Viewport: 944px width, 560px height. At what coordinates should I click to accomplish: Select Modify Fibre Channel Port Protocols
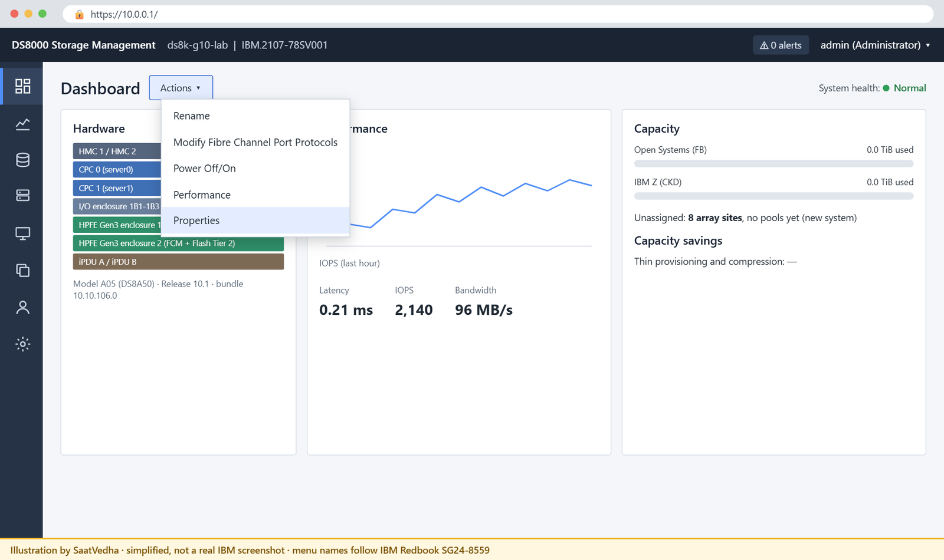[x=255, y=142]
